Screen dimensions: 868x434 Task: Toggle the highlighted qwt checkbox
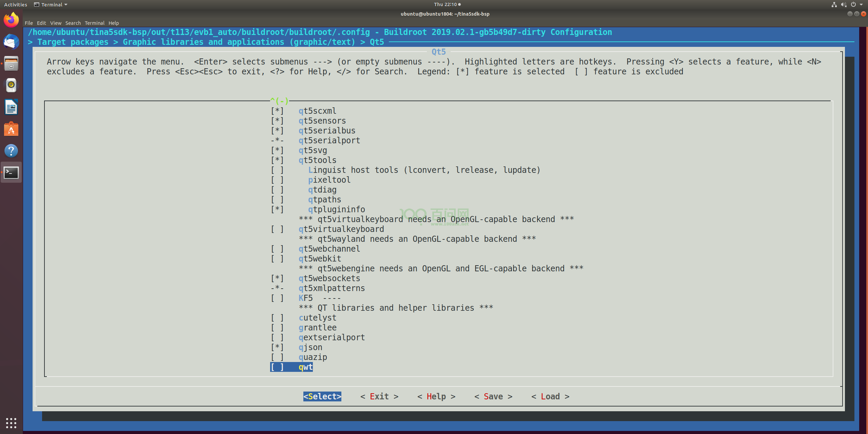(277, 367)
